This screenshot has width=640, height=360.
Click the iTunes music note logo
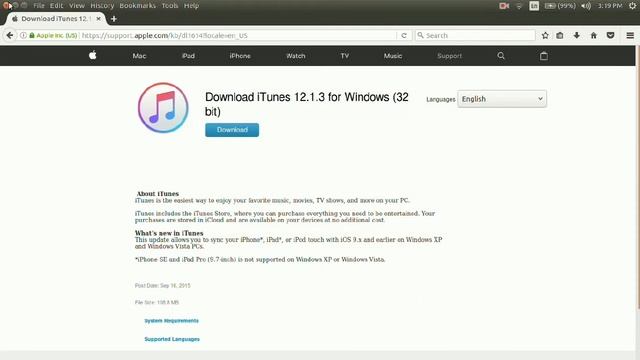point(163,108)
